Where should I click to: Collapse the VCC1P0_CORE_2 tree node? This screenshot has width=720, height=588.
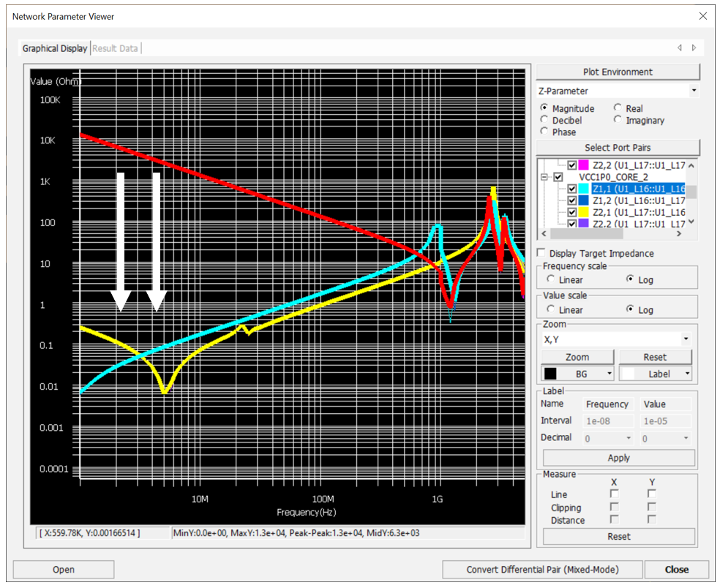pyautogui.click(x=544, y=177)
